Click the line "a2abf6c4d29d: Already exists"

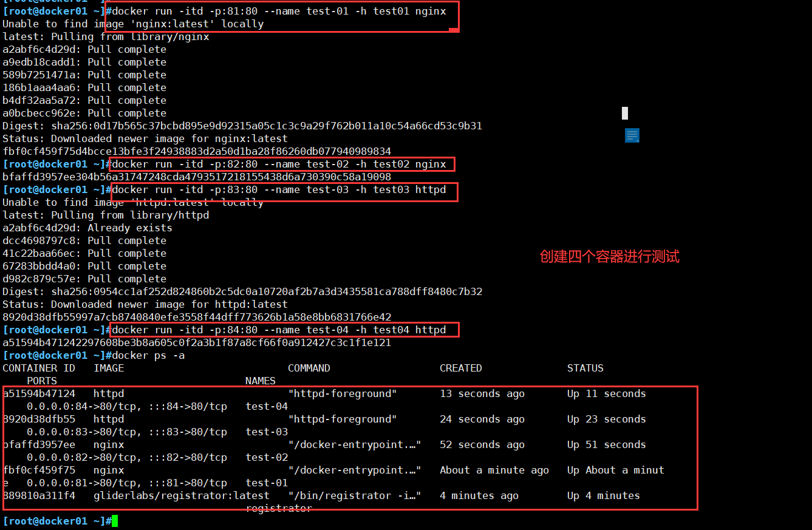coord(87,228)
